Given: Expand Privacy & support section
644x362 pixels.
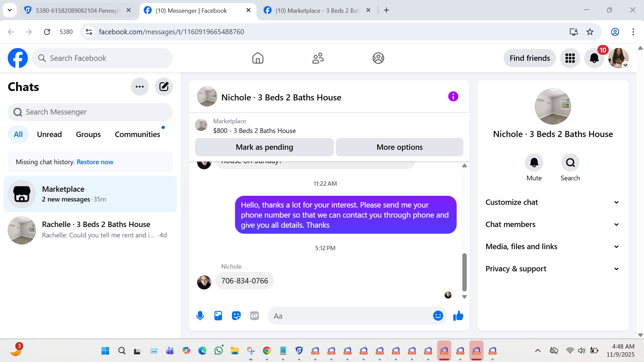Looking at the screenshot, I should (552, 269).
